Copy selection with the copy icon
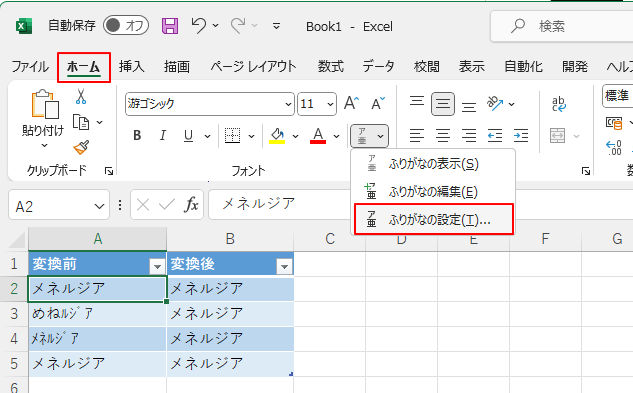 coord(81,122)
